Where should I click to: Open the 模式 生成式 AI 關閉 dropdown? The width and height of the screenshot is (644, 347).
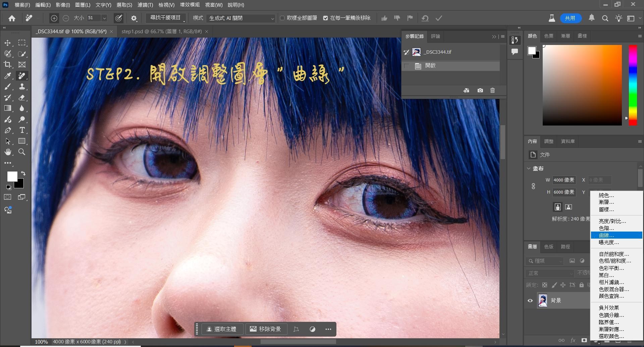(241, 18)
